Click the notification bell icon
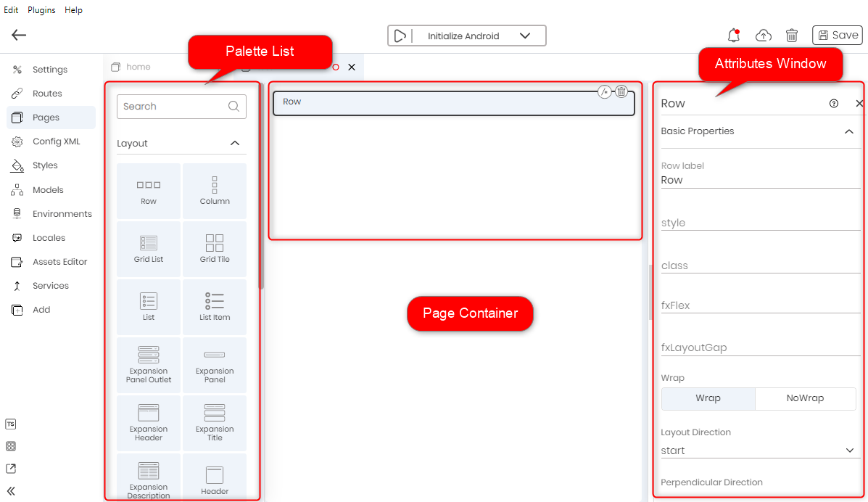 click(734, 36)
